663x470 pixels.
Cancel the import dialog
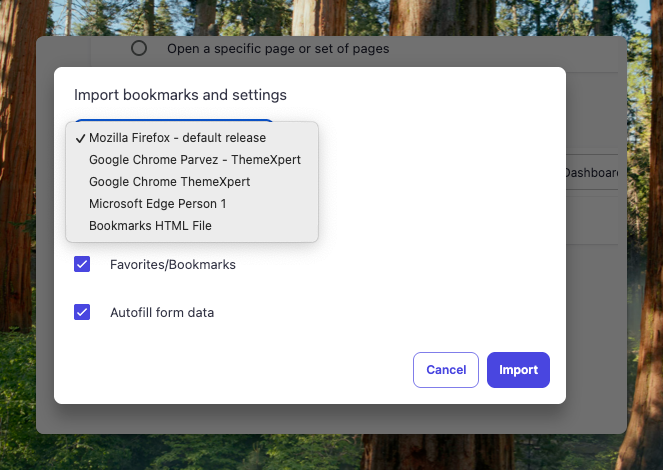coord(446,370)
